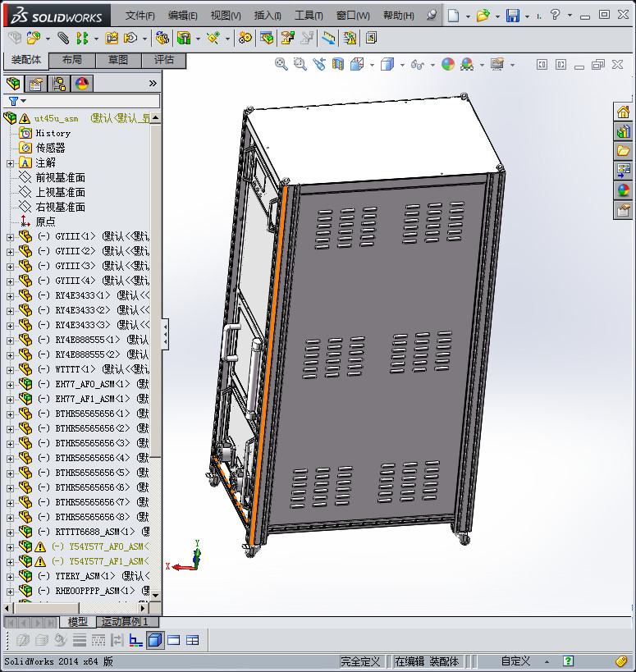
Task: Open the FeatureManager design tree tab
Action: [13, 84]
